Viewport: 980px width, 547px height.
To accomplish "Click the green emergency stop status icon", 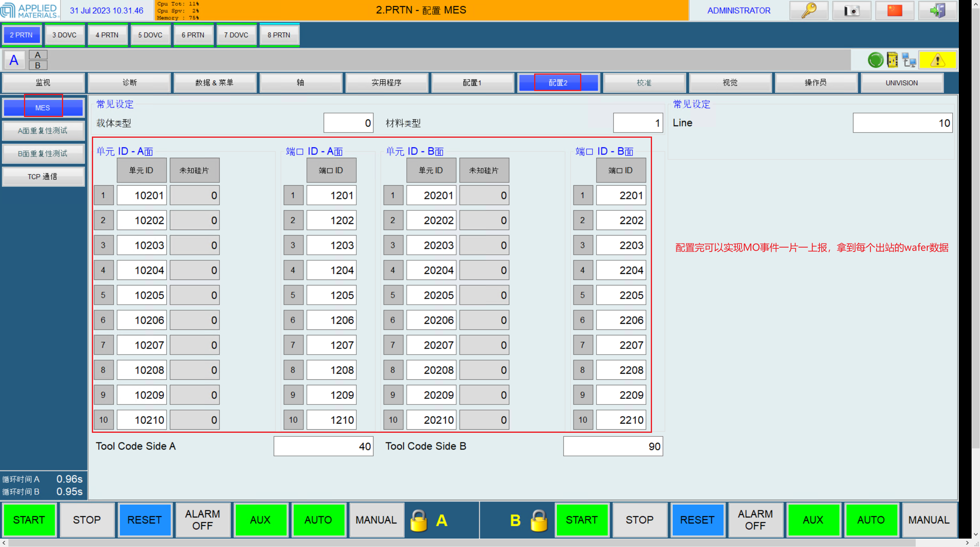I will 875,60.
